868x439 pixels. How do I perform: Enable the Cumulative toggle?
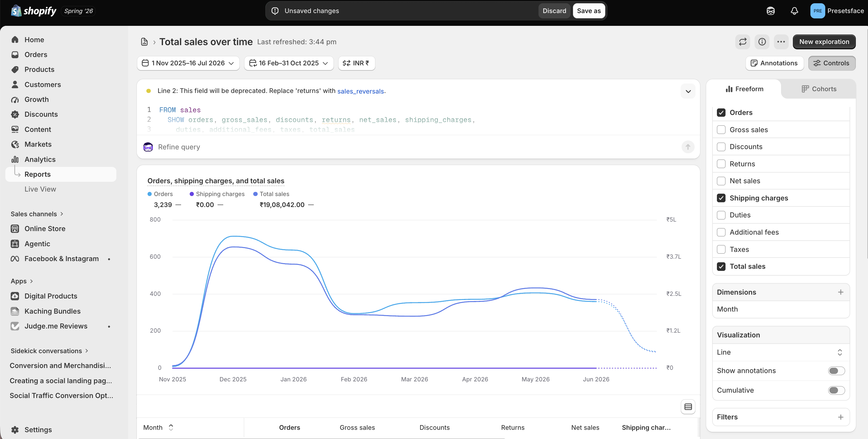(x=836, y=390)
